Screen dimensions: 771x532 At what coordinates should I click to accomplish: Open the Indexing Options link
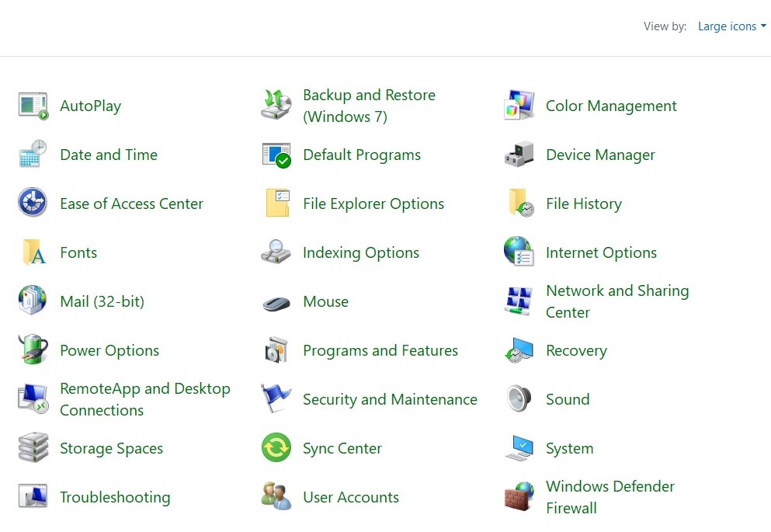(x=361, y=252)
